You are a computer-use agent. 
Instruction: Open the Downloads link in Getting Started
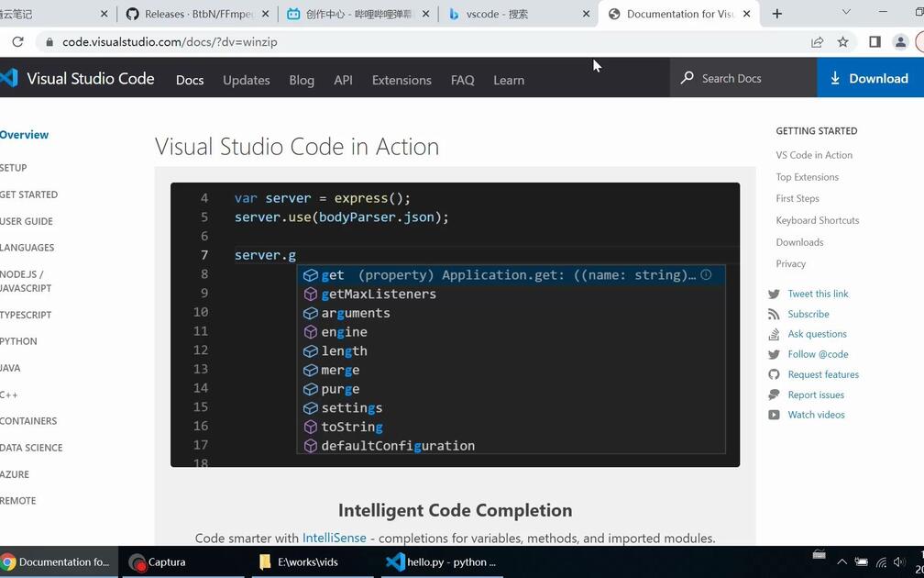(x=799, y=242)
